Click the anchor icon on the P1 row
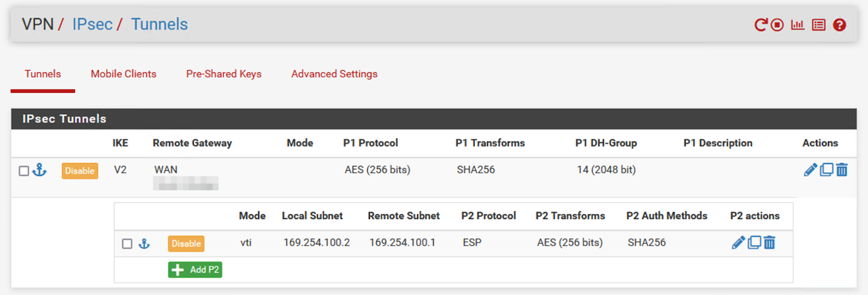Viewport: 868px width, 295px height. point(40,170)
